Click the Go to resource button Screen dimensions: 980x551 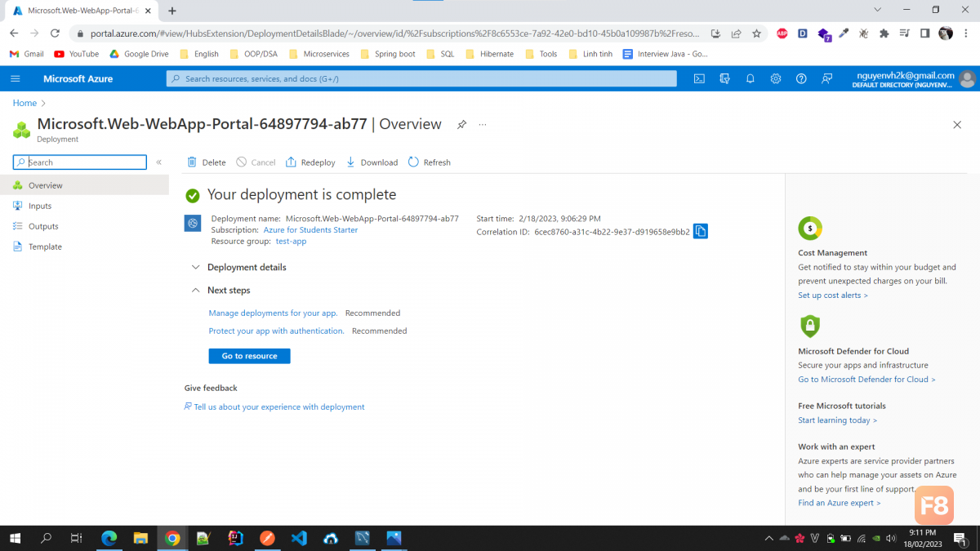(249, 356)
